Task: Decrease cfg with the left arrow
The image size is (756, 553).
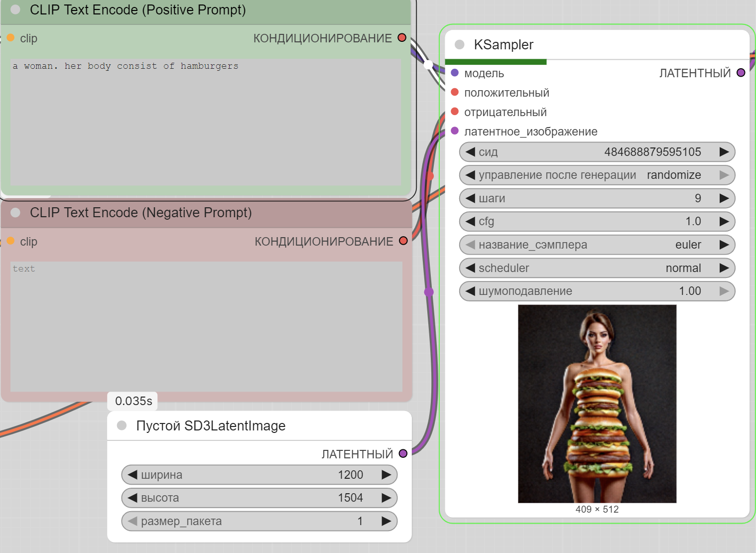Action: [x=470, y=221]
